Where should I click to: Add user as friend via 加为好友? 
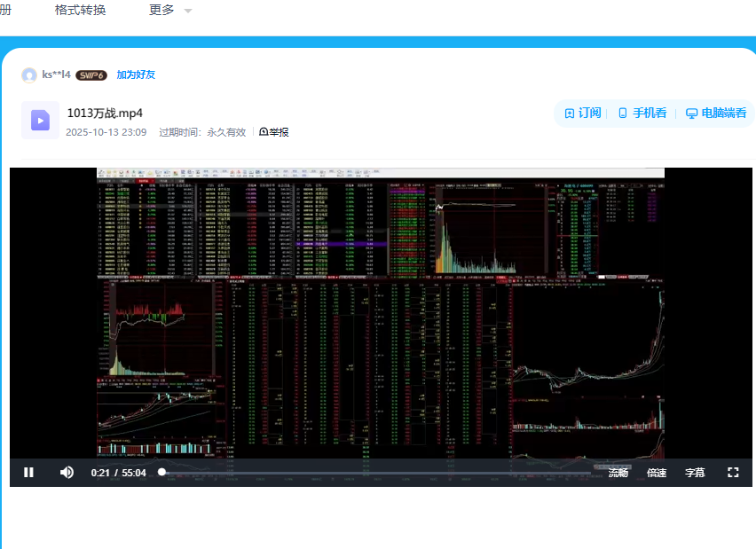tap(136, 75)
